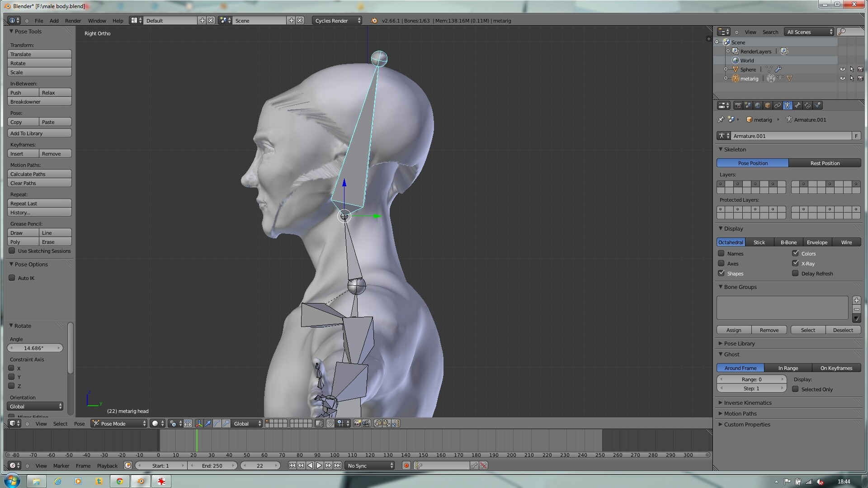
Task: Click Calculate Paths button
Action: pyautogui.click(x=40, y=174)
